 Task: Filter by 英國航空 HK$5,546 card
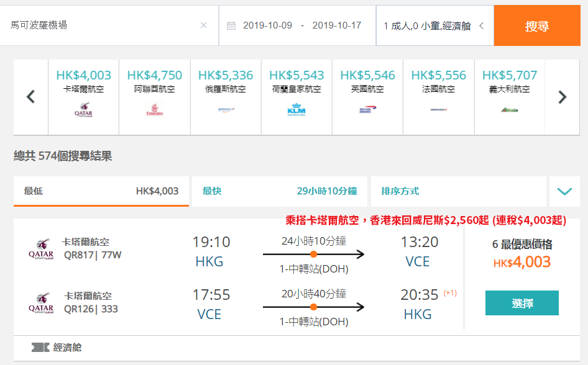367,97
